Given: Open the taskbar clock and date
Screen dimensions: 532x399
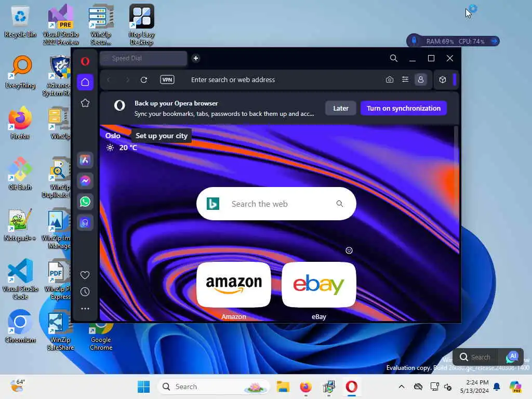Looking at the screenshot, I should click(474, 387).
